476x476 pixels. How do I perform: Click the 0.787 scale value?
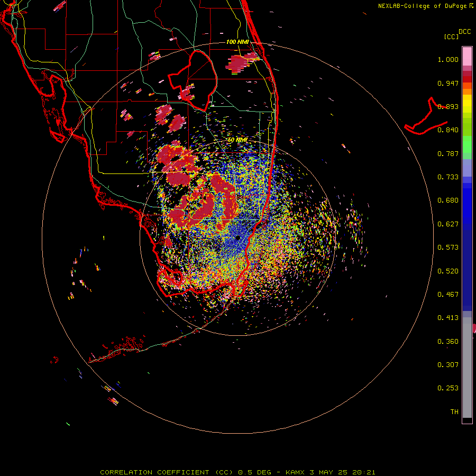448,153
